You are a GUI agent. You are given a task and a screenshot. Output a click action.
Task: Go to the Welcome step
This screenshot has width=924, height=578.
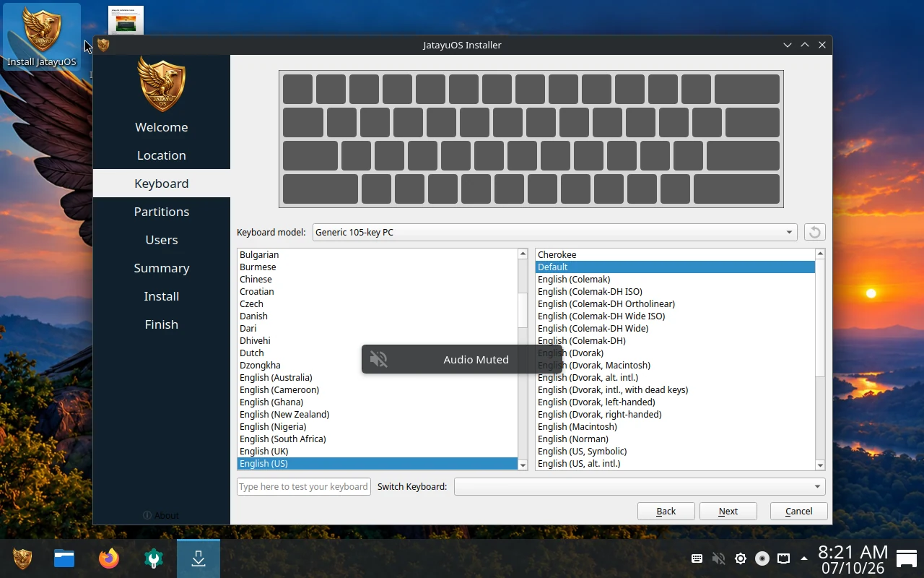click(x=162, y=127)
